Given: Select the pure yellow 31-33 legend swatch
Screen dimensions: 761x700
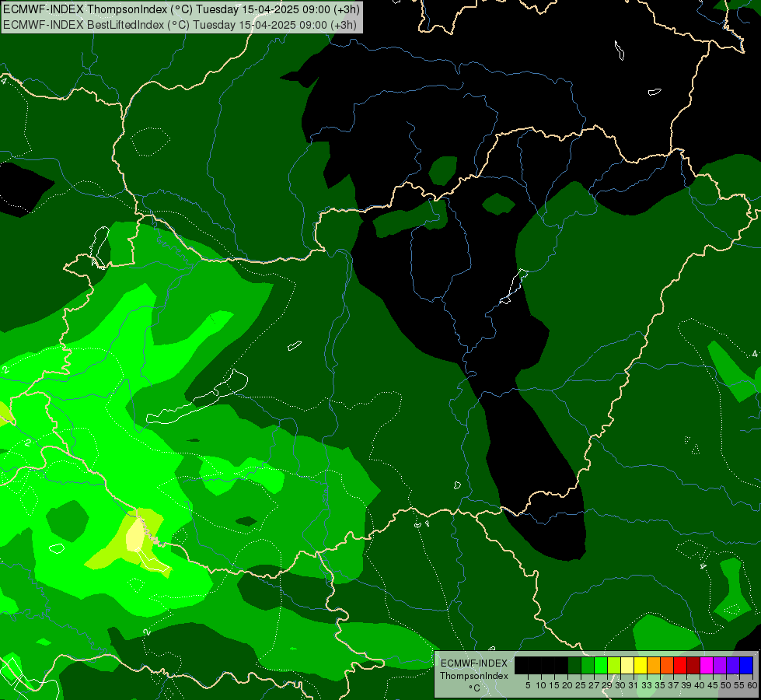Looking at the screenshot, I should tap(641, 665).
